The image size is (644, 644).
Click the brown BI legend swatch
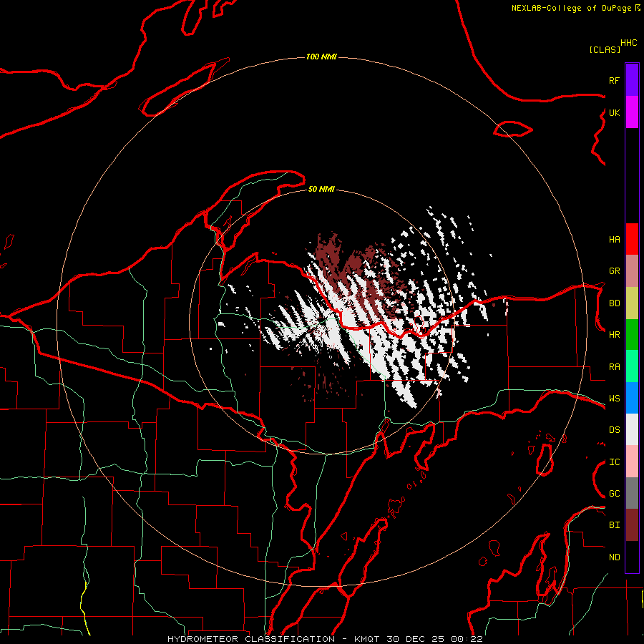632,525
